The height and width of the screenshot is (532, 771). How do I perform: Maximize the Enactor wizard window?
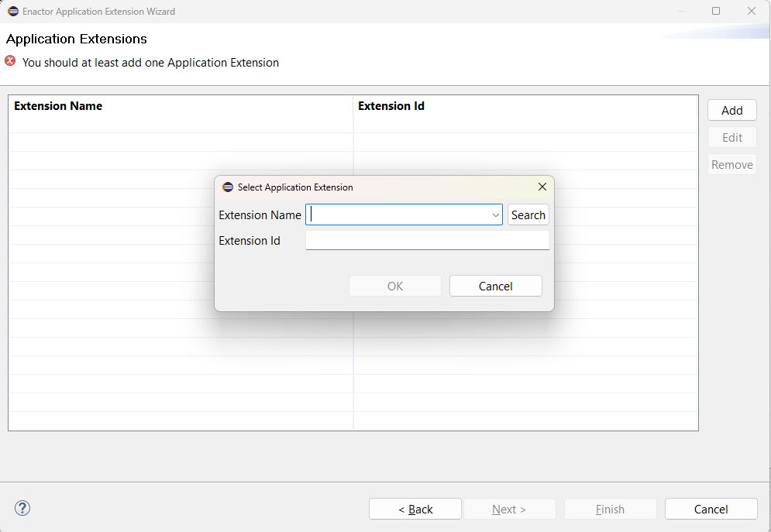(716, 11)
